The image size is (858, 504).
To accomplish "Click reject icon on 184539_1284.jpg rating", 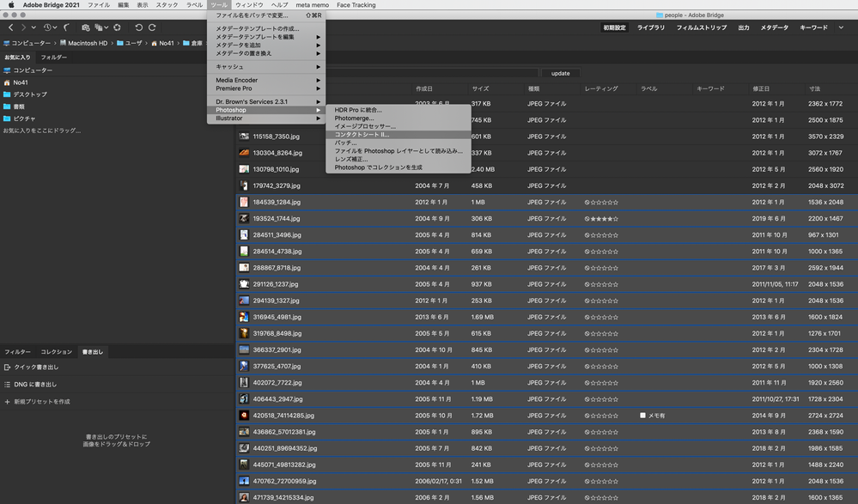I will [587, 203].
